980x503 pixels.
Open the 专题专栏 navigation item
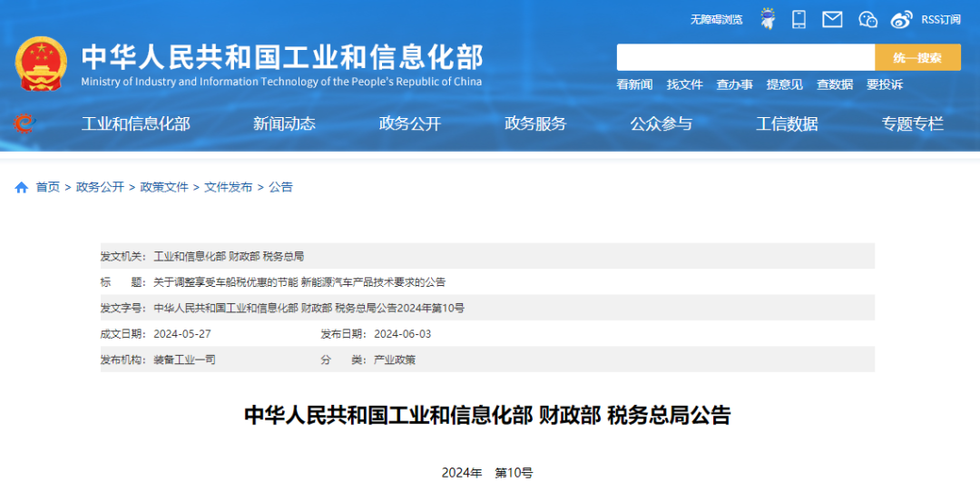point(913,124)
